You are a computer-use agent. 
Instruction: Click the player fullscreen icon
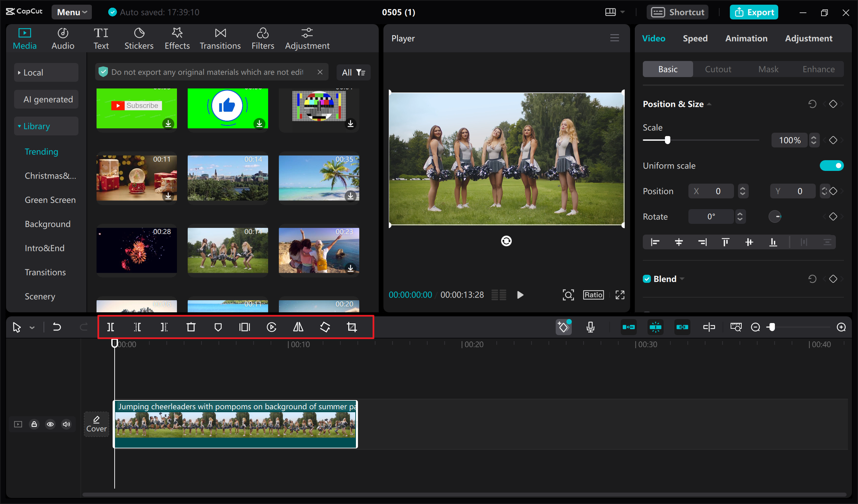coord(620,295)
